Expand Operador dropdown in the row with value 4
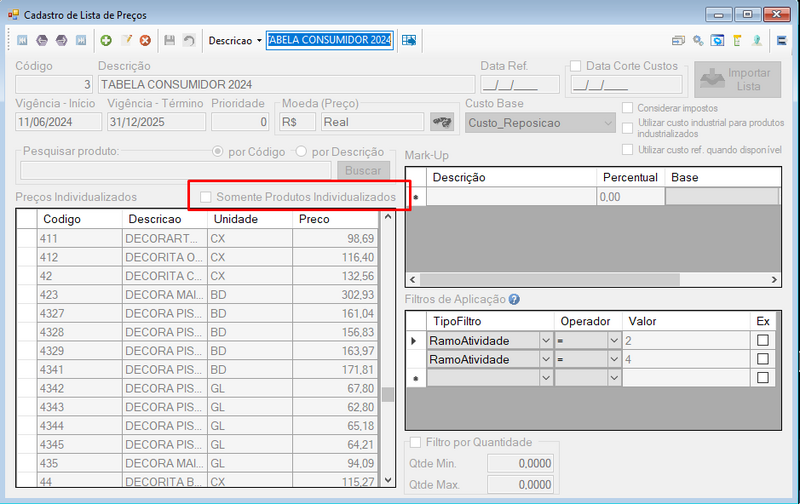The height and width of the screenshot is (504, 800). pos(614,359)
